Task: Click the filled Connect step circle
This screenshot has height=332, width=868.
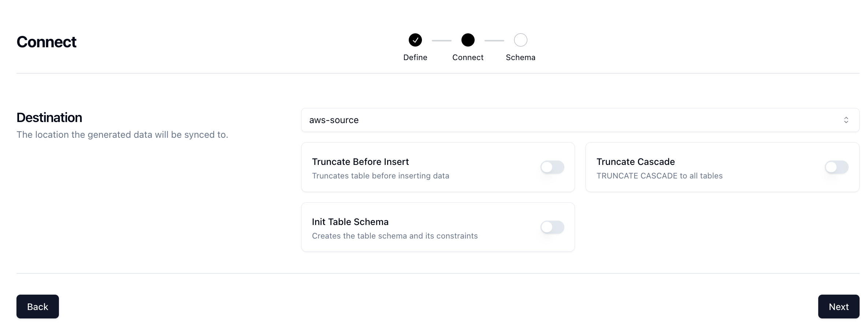Action: 468,40
